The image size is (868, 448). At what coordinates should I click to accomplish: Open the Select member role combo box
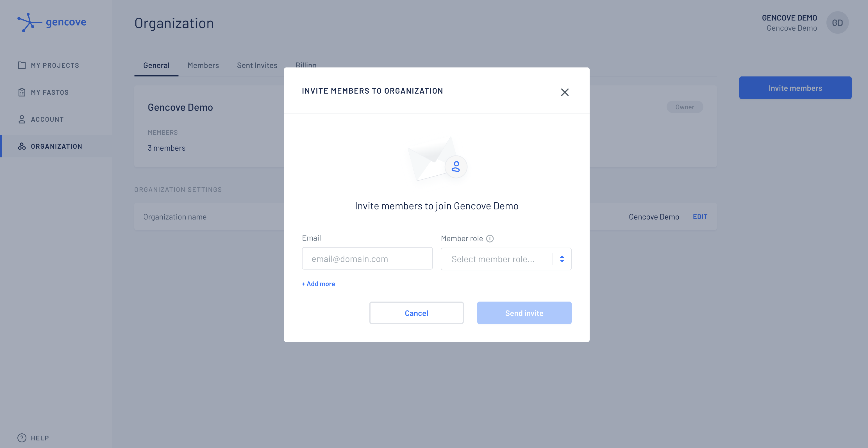506,259
